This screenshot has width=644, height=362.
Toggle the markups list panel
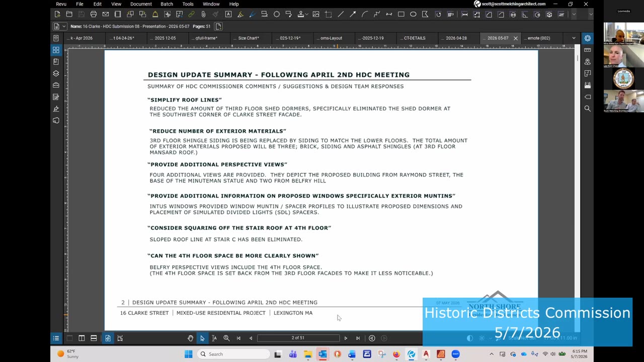pyautogui.click(x=56, y=338)
